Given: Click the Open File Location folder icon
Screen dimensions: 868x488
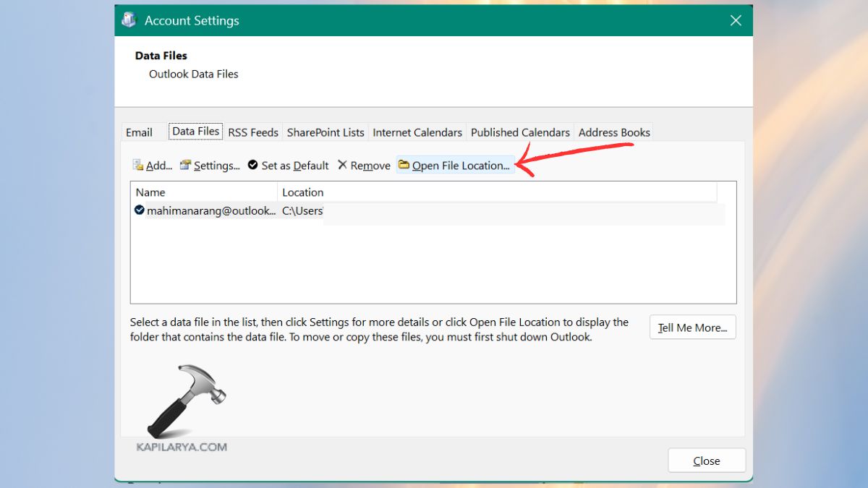Looking at the screenshot, I should tap(404, 165).
